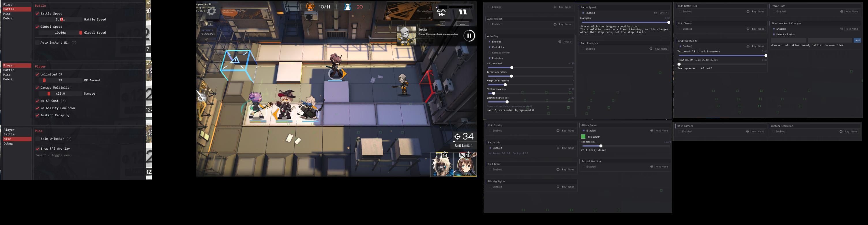The width and height of the screenshot is (868, 225).
Task: Adjust the Tile size slider
Action: 625,146
